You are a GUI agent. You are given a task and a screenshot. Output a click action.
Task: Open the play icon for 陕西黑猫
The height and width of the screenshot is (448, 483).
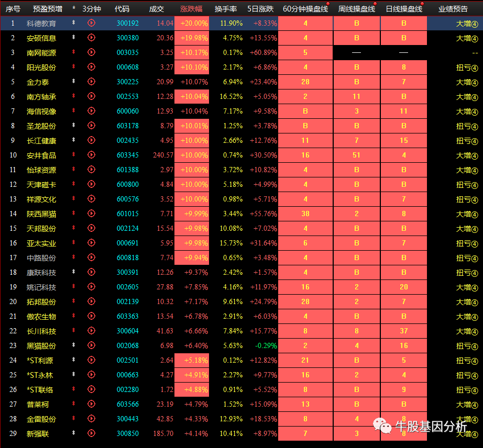[91, 214]
